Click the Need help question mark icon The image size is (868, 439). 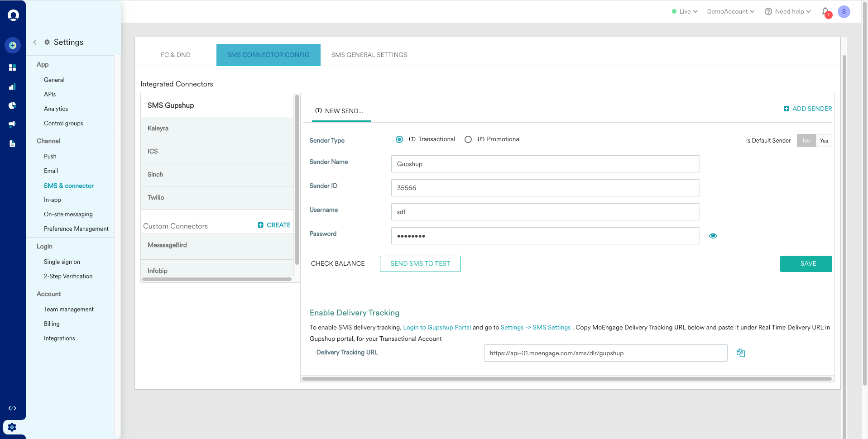coord(768,12)
